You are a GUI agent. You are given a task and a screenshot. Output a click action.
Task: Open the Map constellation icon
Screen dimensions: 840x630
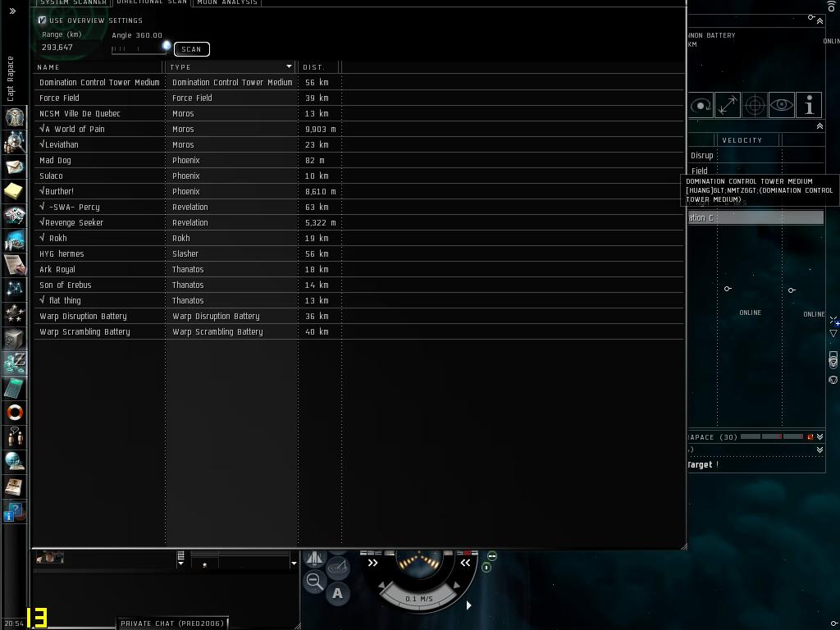(x=15, y=290)
